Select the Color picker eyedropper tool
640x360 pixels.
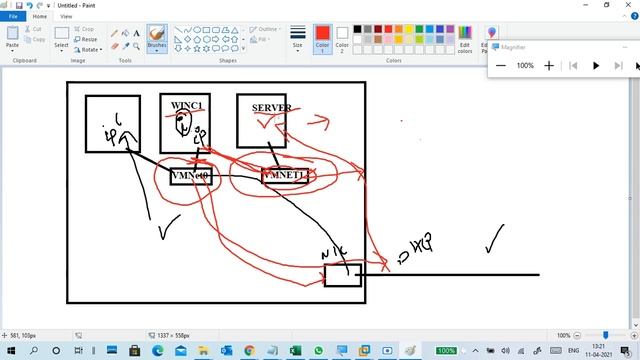click(126, 46)
